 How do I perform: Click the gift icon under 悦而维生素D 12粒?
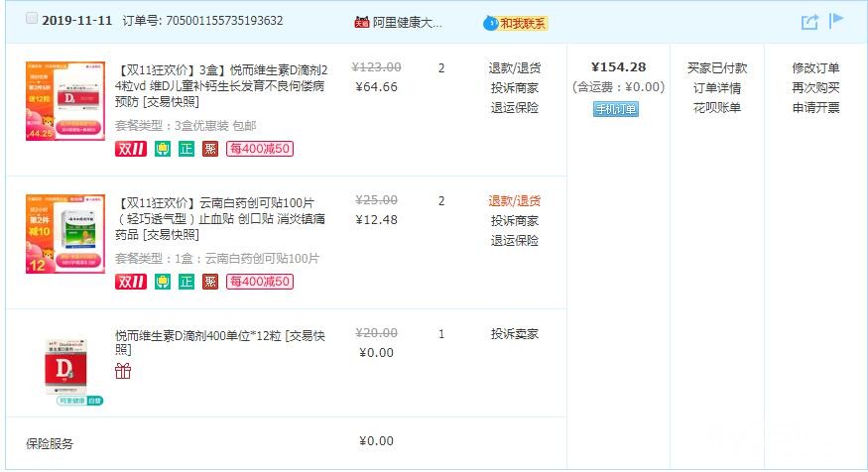tap(123, 371)
